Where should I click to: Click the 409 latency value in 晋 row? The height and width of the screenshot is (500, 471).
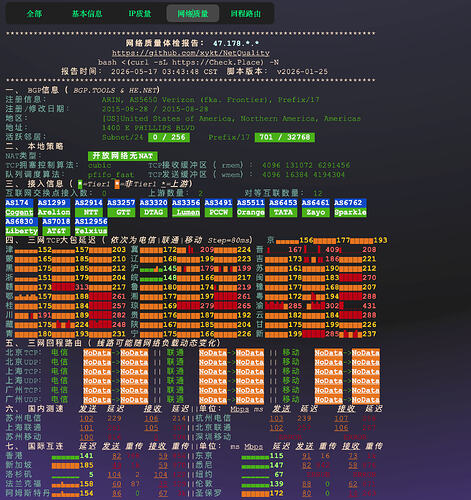[332, 249]
